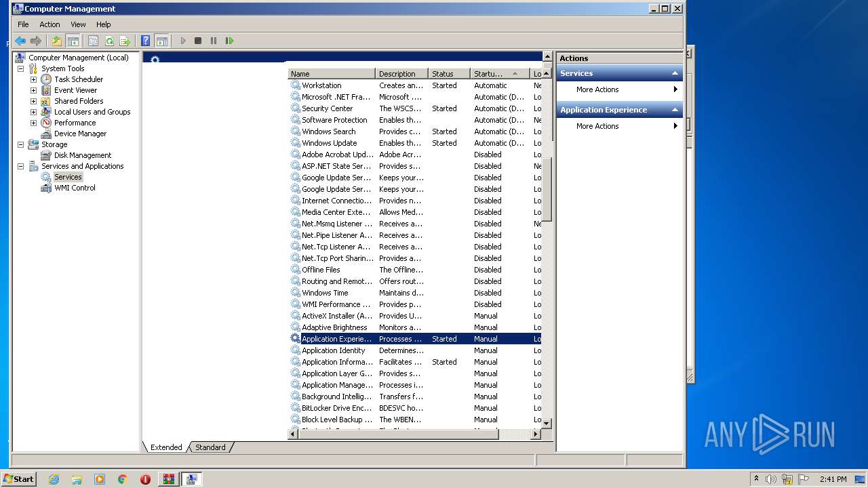Switch to the Standard tab
This screenshot has height=488, width=868.
point(210,447)
